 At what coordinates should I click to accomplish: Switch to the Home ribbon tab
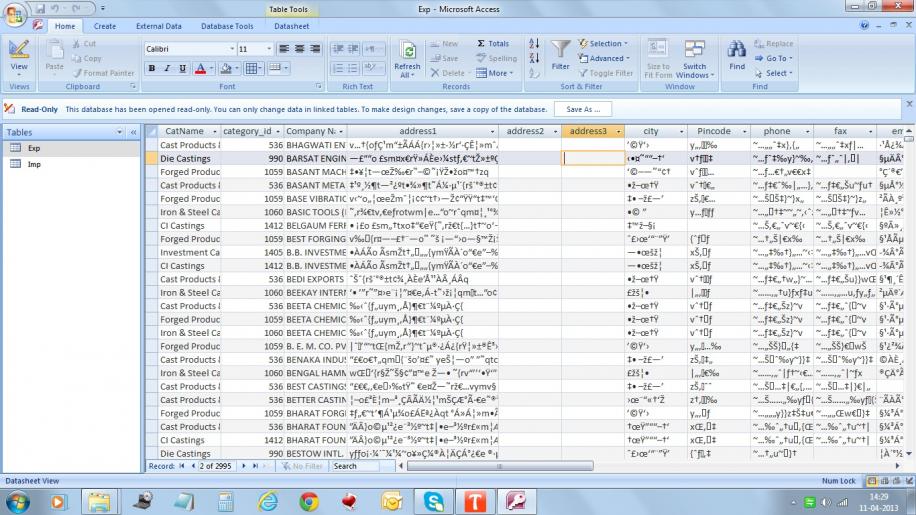coord(65,26)
